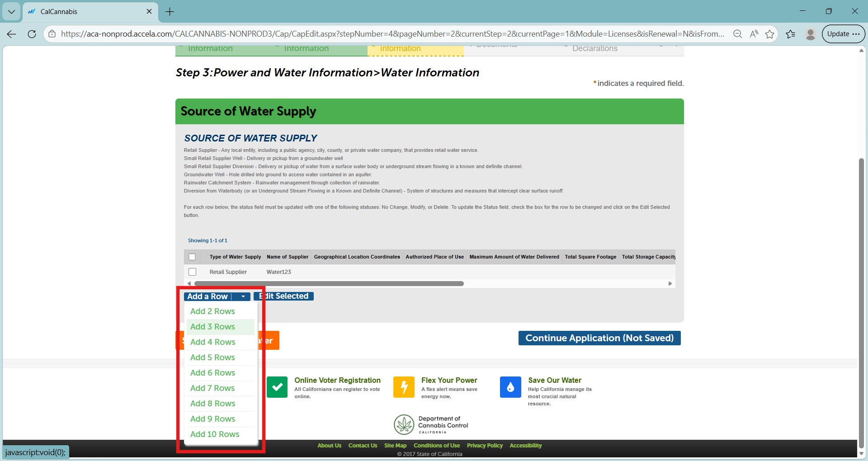
Task: Click the Add a Row button
Action: coord(208,296)
